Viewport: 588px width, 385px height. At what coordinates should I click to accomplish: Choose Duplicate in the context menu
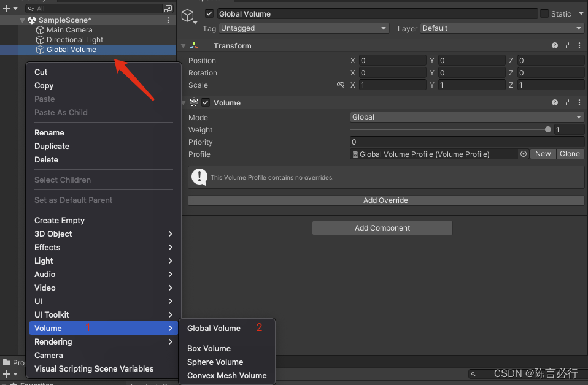(52, 146)
